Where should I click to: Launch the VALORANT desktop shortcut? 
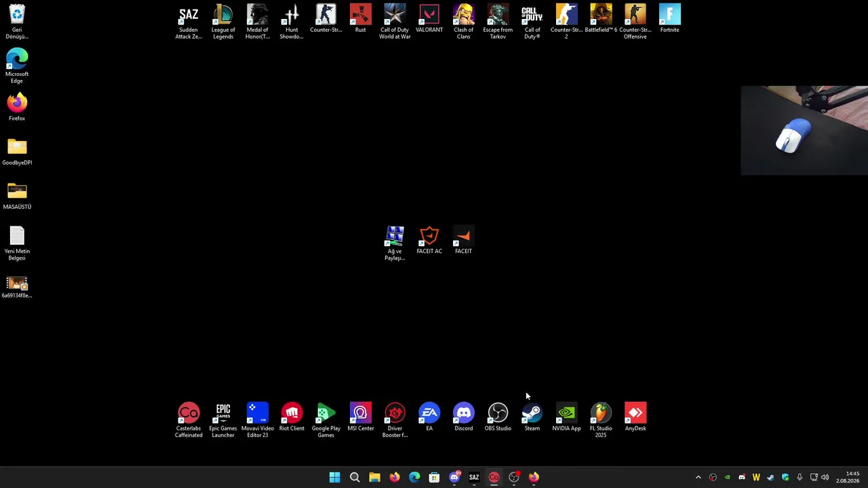pyautogui.click(x=429, y=19)
